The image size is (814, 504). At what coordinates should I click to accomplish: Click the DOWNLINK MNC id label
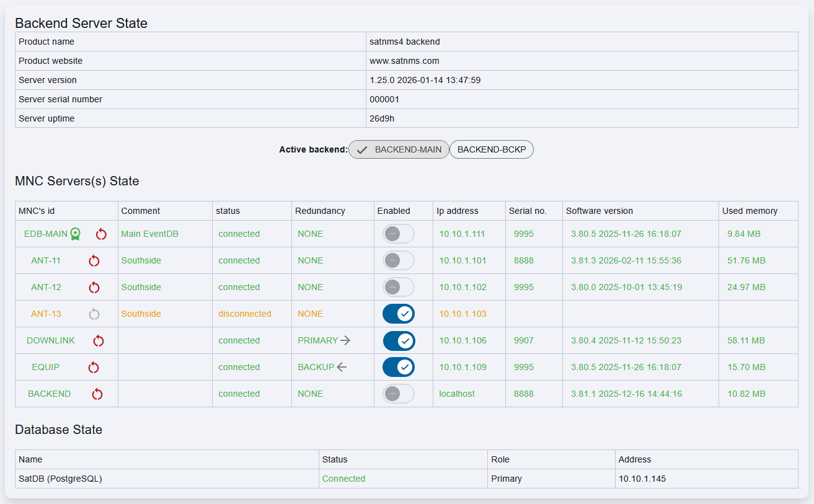(51, 340)
